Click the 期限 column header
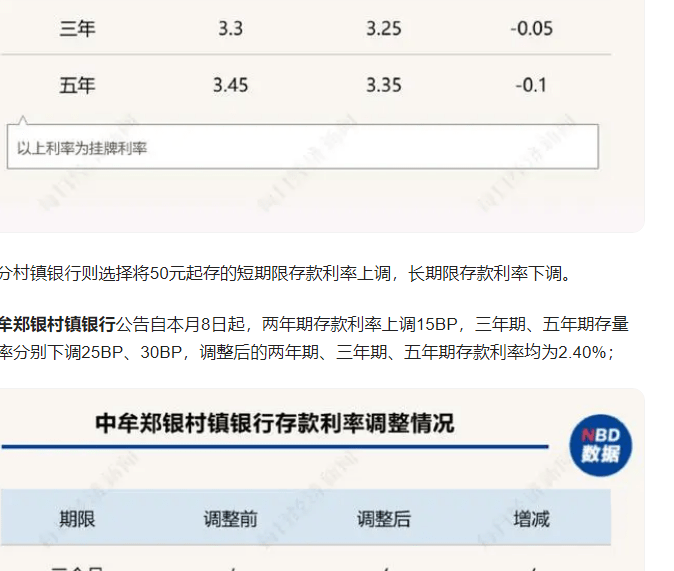674x571 pixels. (x=77, y=519)
